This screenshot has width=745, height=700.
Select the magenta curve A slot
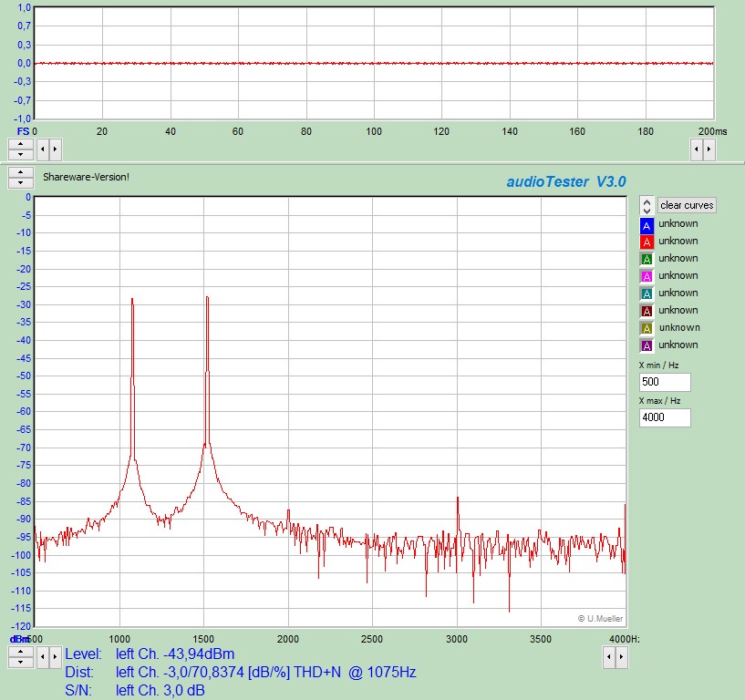[x=647, y=276]
